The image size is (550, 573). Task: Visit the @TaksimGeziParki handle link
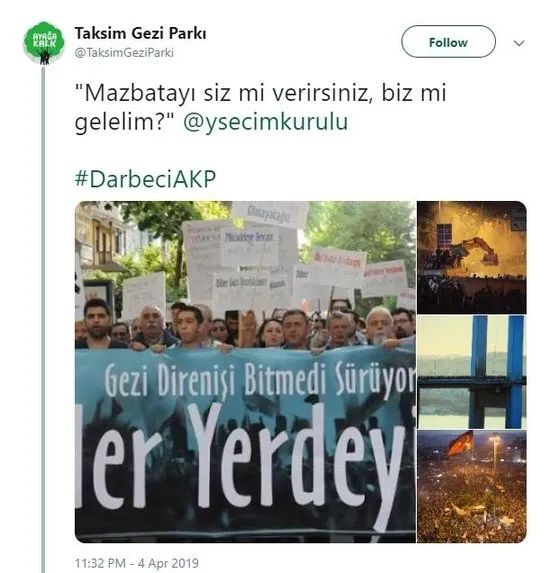[x=124, y=53]
